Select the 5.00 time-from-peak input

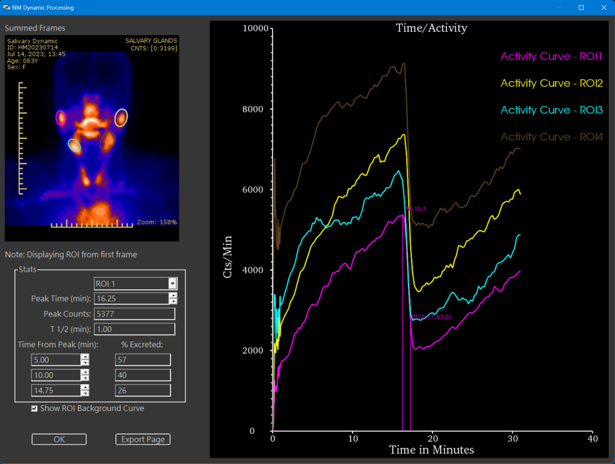[56, 360]
